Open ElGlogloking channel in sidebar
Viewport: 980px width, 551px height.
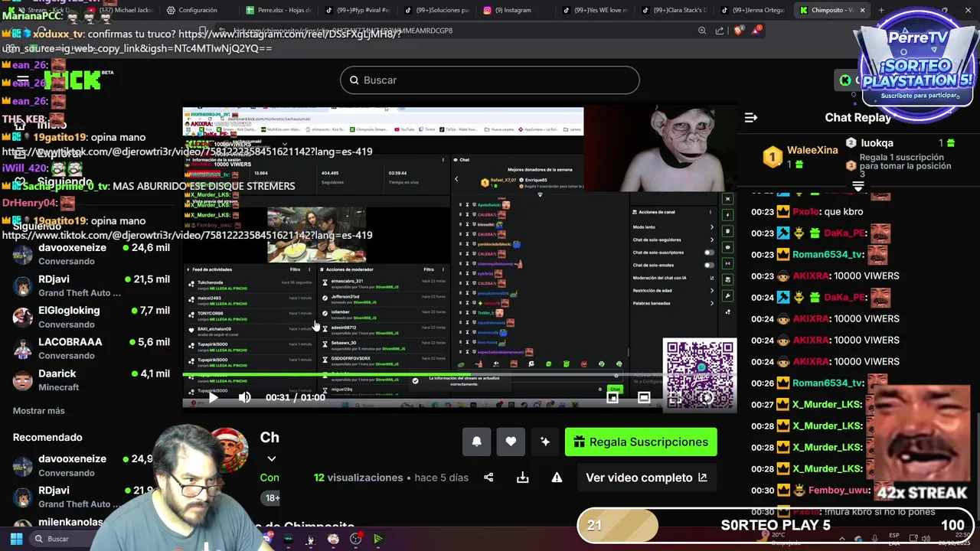90,317
